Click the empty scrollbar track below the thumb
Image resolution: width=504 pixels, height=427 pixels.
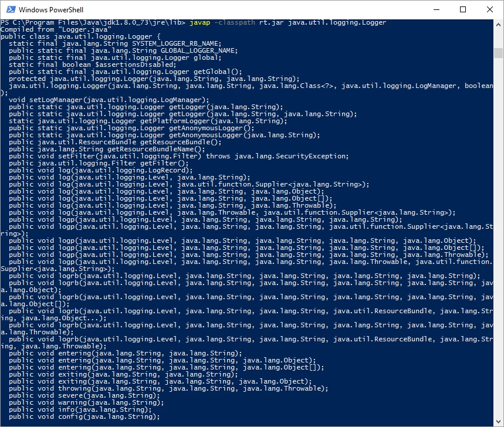[x=498, y=238]
